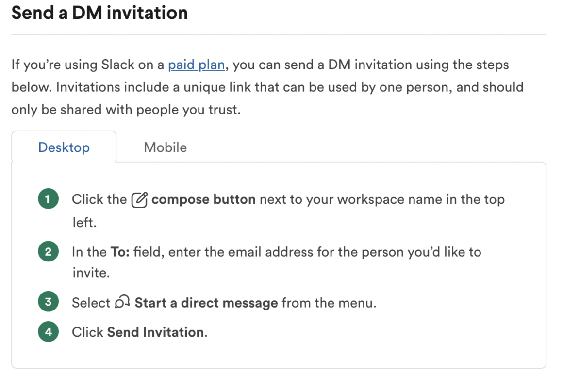
Task: Select the Send a DM invitation heading
Action: click(x=99, y=13)
